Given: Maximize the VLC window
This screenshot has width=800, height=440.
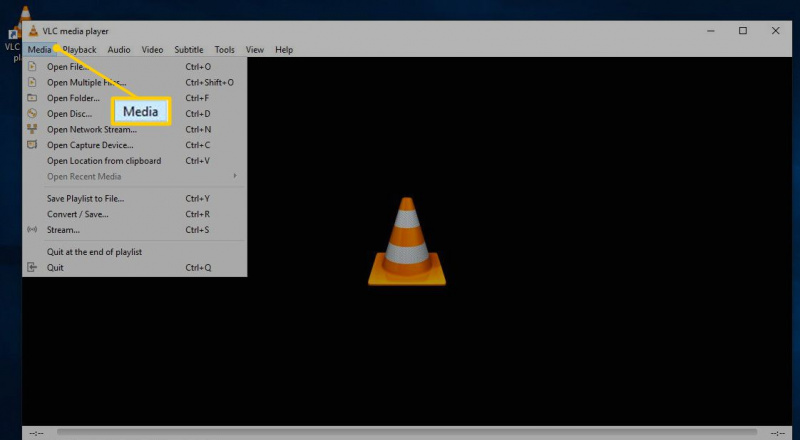Looking at the screenshot, I should point(743,31).
